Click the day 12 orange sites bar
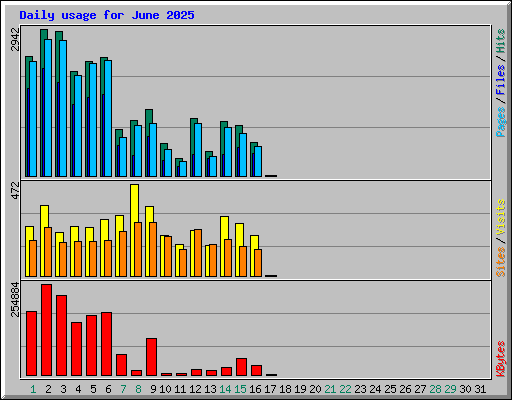The image size is (512, 400). coord(198,253)
